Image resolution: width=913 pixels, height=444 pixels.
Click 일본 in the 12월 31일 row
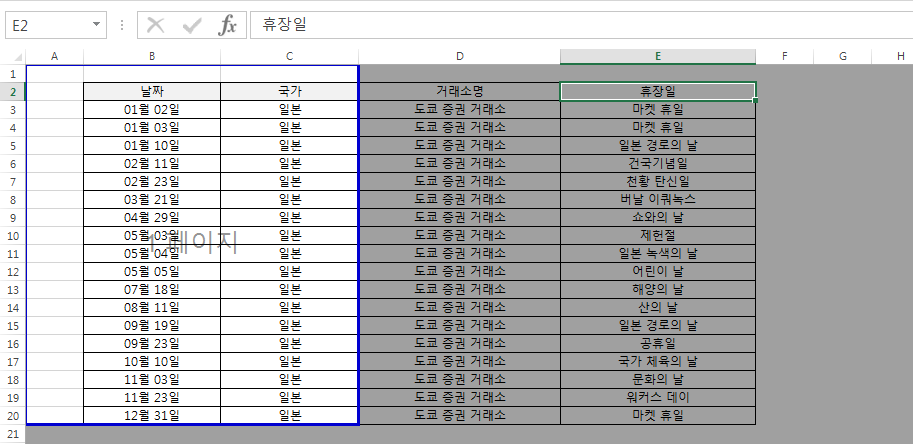coord(289,415)
